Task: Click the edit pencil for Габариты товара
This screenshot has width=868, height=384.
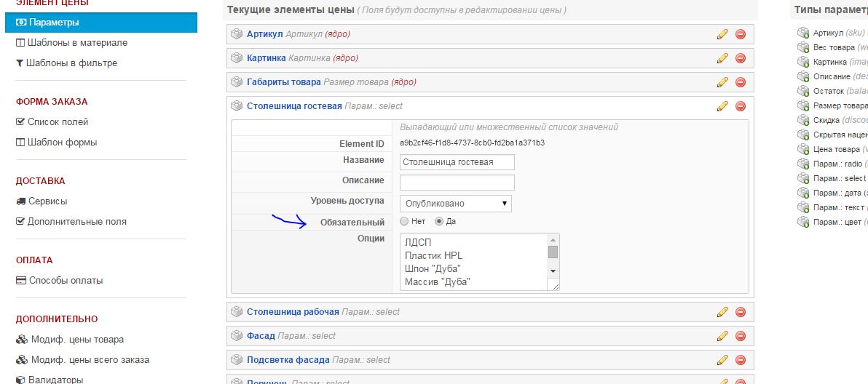Action: (x=722, y=82)
